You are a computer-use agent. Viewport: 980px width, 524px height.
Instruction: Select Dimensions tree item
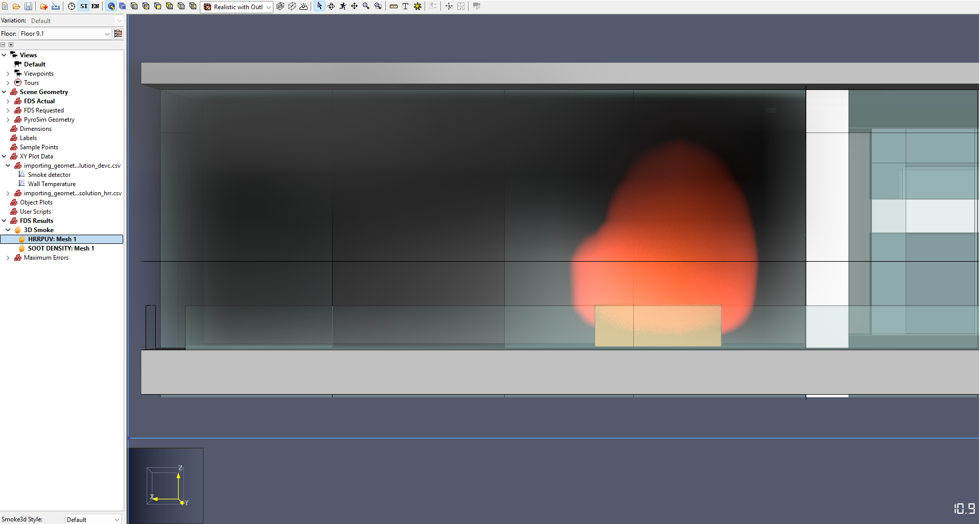click(x=35, y=129)
